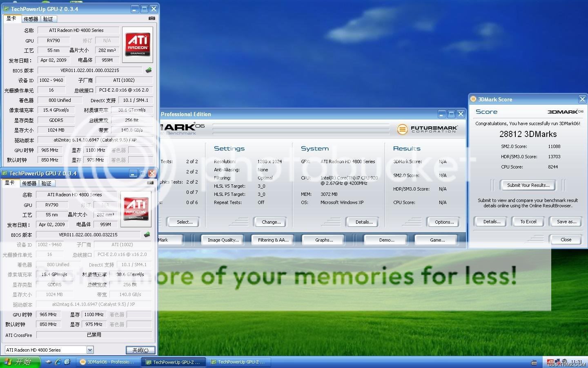Click the CPU Score value 8244
The height and width of the screenshot is (368, 588).
(x=553, y=167)
